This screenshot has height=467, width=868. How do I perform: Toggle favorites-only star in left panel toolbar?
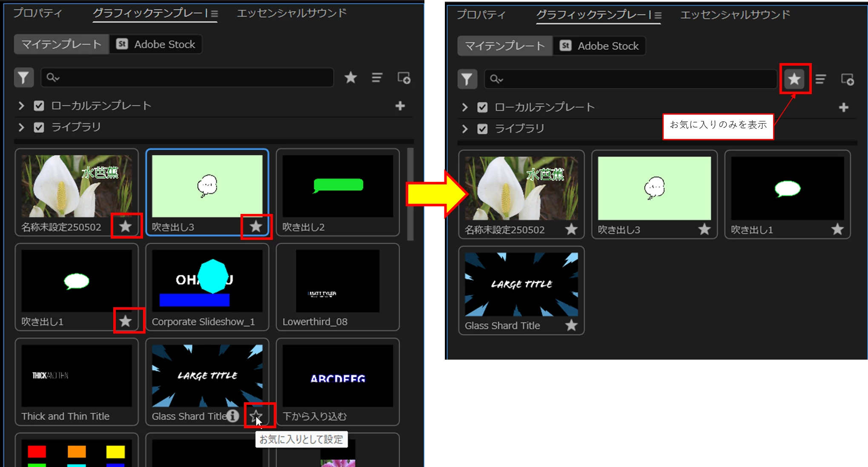[x=350, y=78]
